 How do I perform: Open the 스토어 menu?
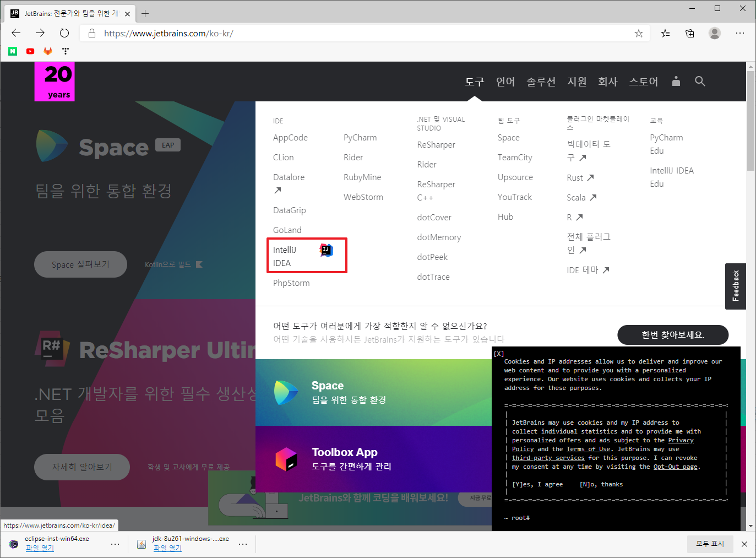click(x=644, y=82)
